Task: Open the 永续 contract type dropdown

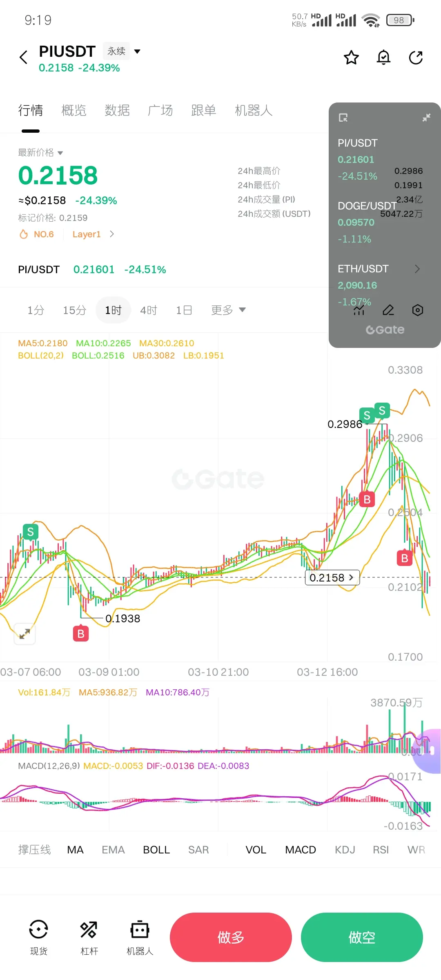Action: (122, 51)
